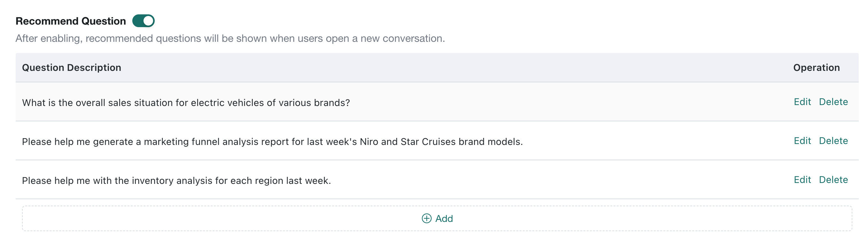Select the inventory analysis by region row
The height and width of the screenshot is (242, 868).
[x=437, y=180]
